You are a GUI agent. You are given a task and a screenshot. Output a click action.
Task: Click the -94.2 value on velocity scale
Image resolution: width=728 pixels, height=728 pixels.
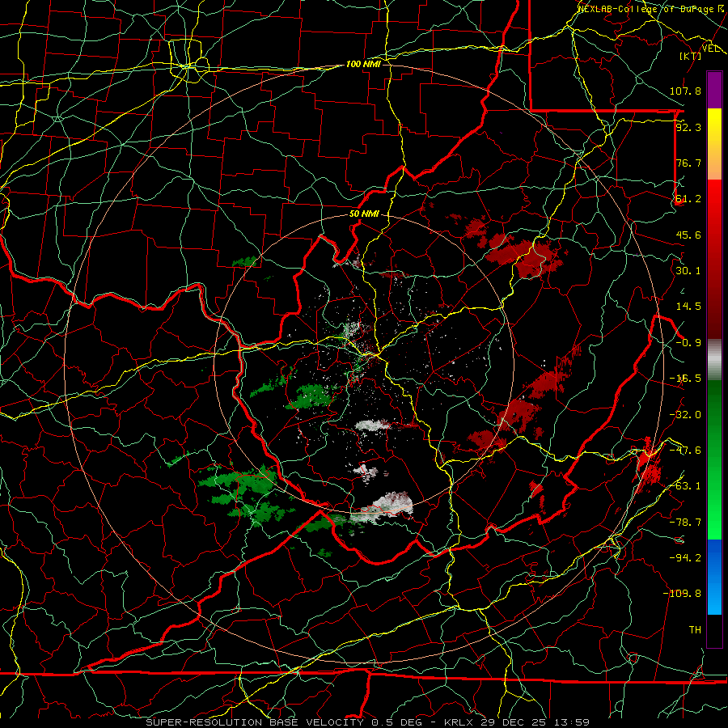(685, 558)
